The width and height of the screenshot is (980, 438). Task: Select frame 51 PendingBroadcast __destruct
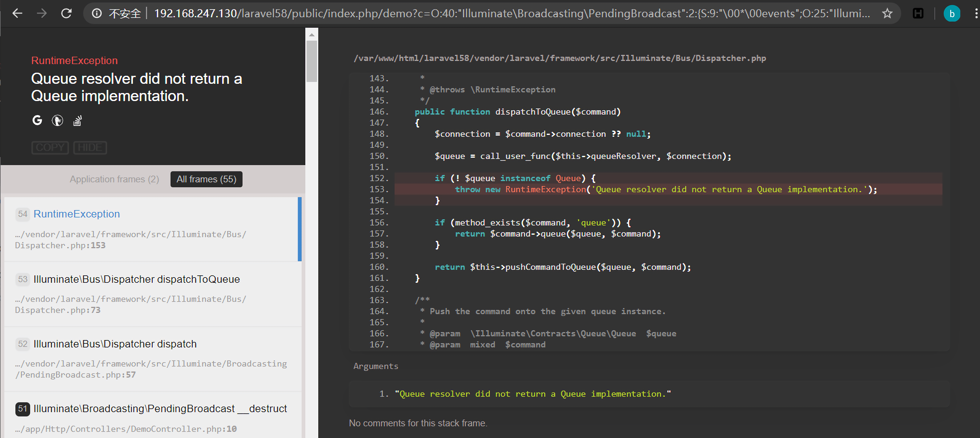(x=153, y=415)
